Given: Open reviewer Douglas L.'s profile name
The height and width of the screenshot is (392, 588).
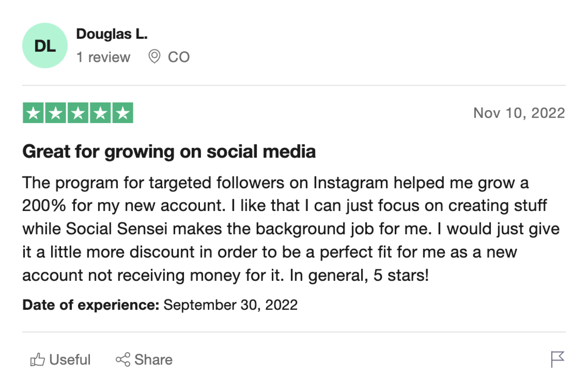Looking at the screenshot, I should 112,34.
